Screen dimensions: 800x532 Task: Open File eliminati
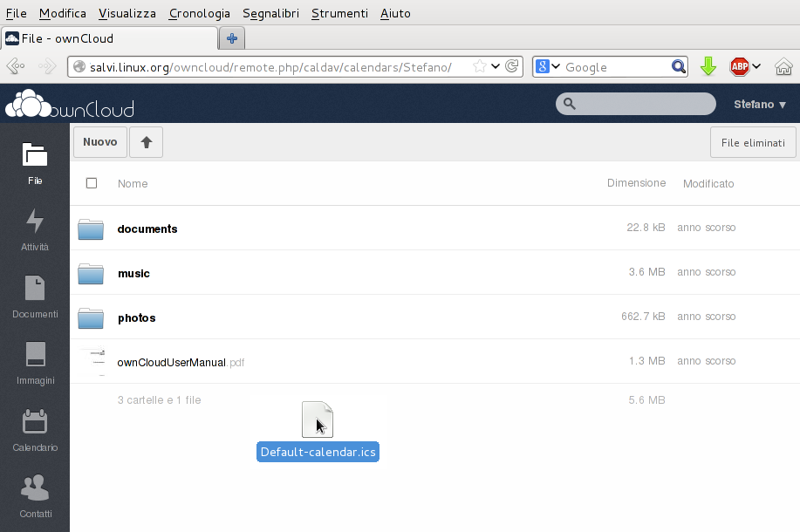752,141
